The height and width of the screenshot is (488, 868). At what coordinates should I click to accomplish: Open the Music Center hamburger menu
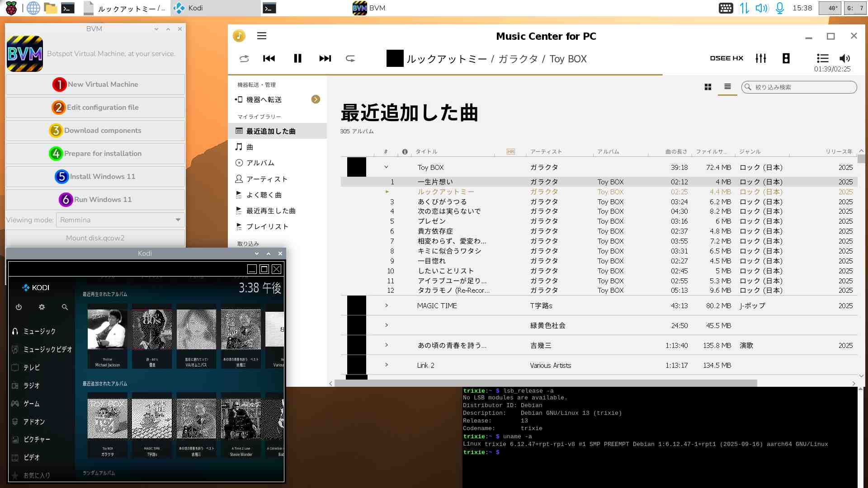click(x=262, y=36)
